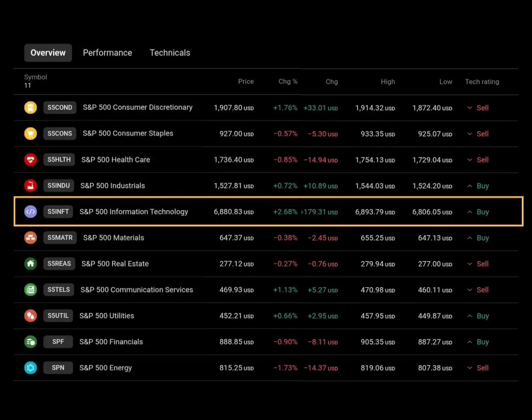Click Buy rating for Industrials
The image size is (532, 420).
coord(478,186)
